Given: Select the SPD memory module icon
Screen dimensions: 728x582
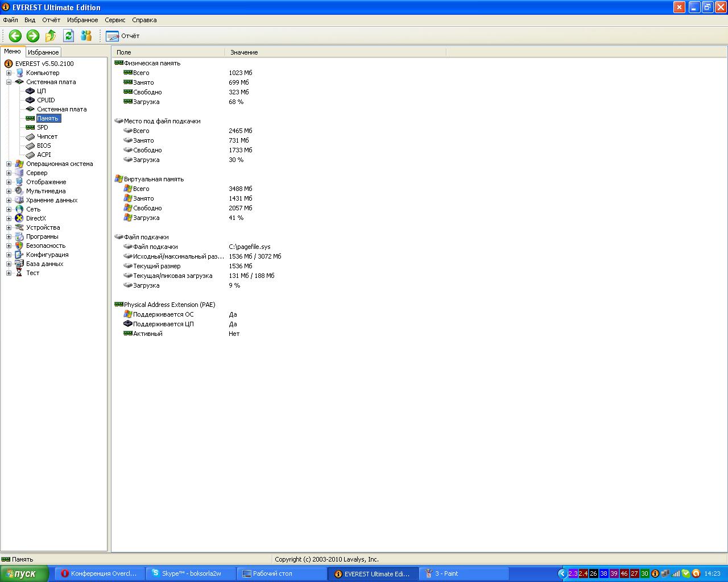Looking at the screenshot, I should coord(30,127).
